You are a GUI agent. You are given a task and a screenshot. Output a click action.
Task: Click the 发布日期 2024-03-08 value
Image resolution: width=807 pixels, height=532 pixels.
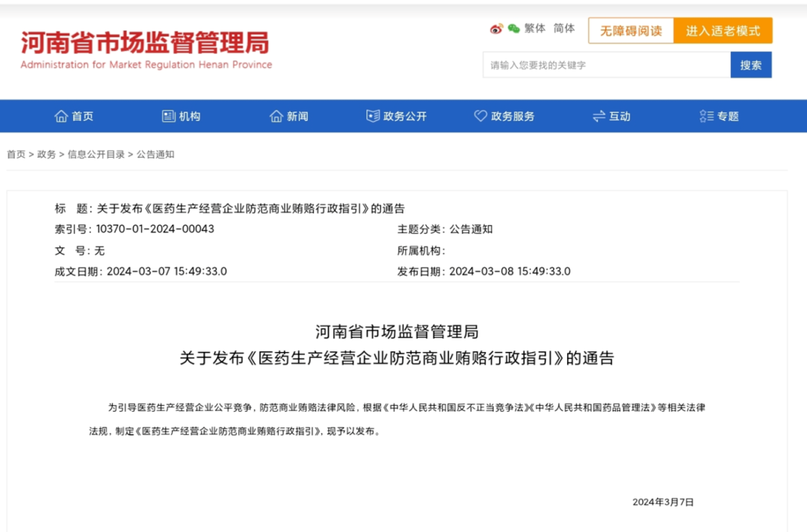pos(510,271)
